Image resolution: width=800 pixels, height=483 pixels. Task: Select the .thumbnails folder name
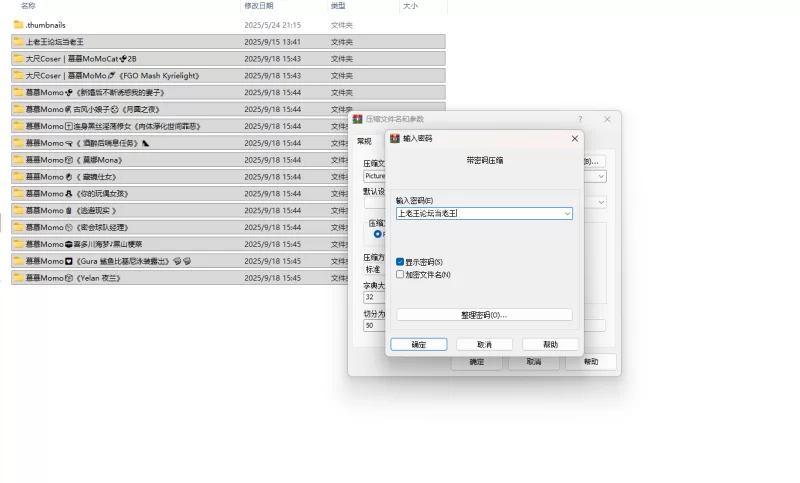tap(45, 24)
